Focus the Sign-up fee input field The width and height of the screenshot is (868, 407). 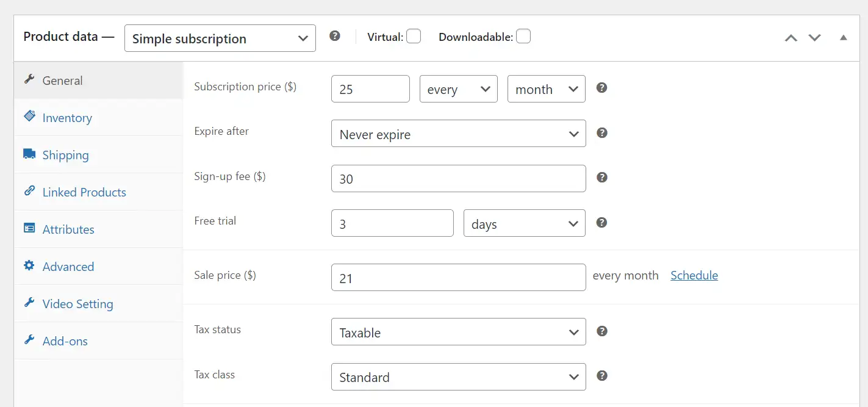point(459,179)
